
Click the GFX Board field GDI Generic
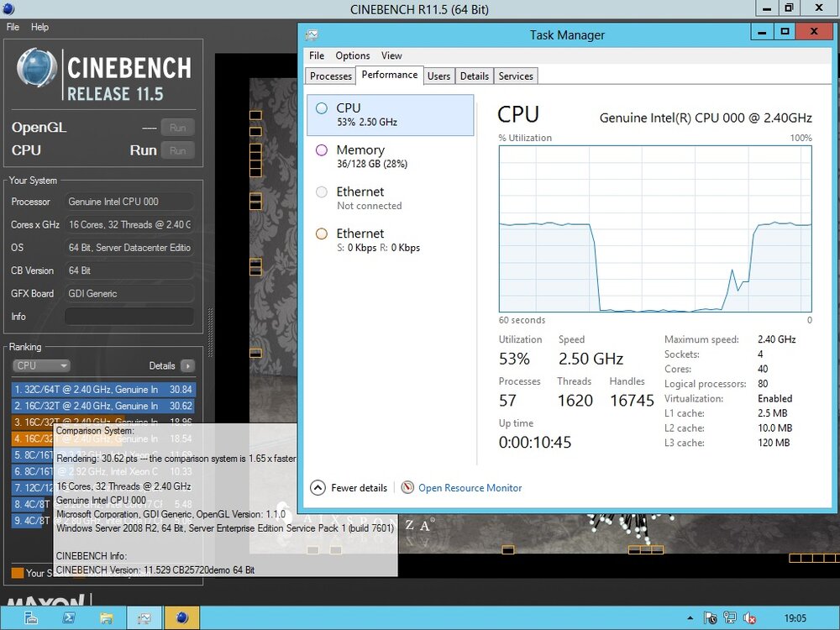click(129, 293)
